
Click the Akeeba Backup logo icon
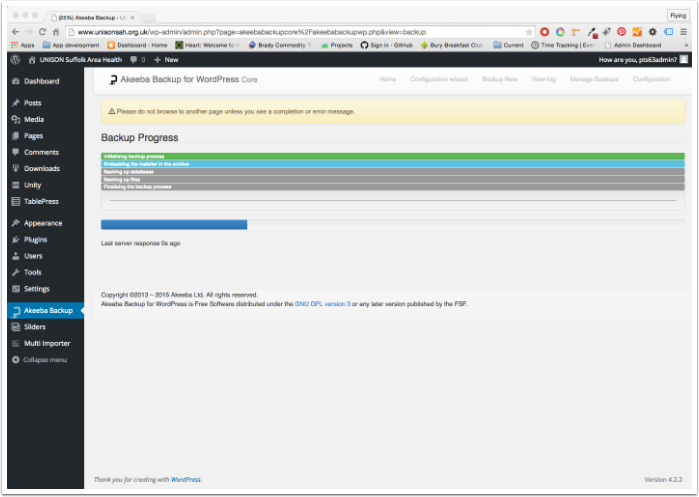[113, 79]
